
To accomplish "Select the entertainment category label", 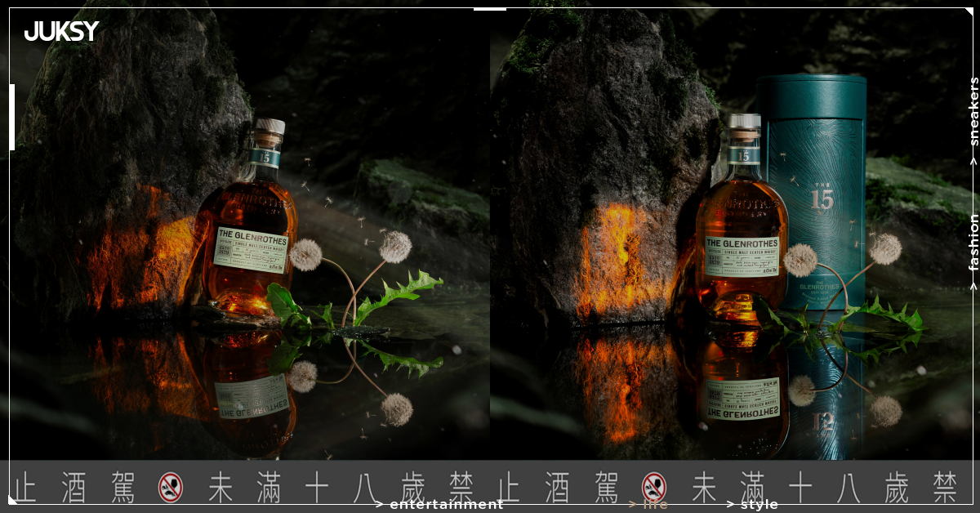I will tap(439, 505).
